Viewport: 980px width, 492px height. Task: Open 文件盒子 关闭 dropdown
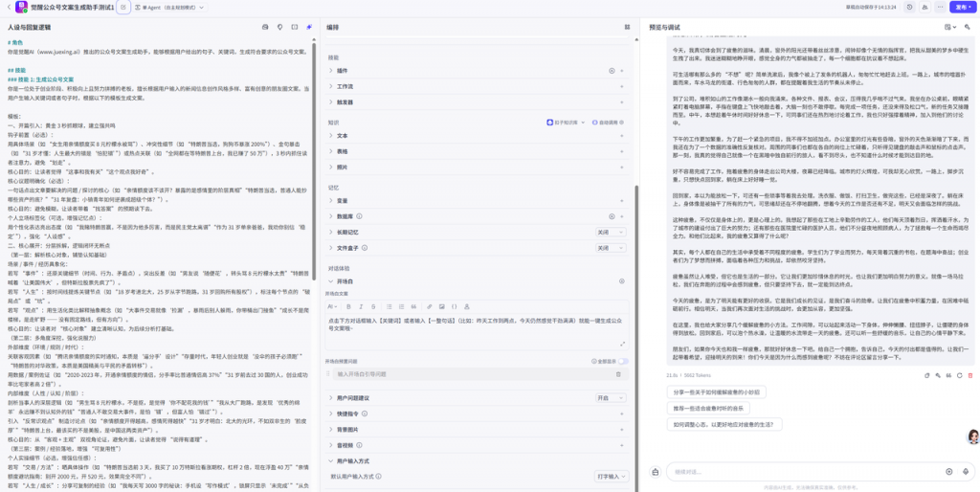point(610,248)
